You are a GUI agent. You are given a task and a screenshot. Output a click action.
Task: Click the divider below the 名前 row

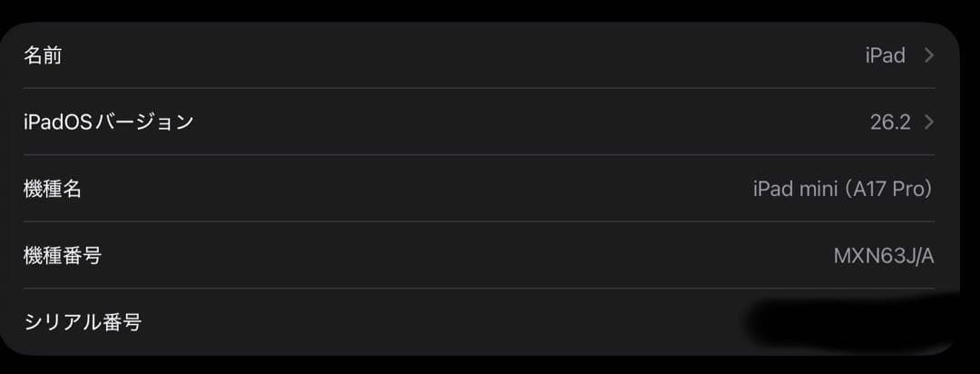click(478, 88)
